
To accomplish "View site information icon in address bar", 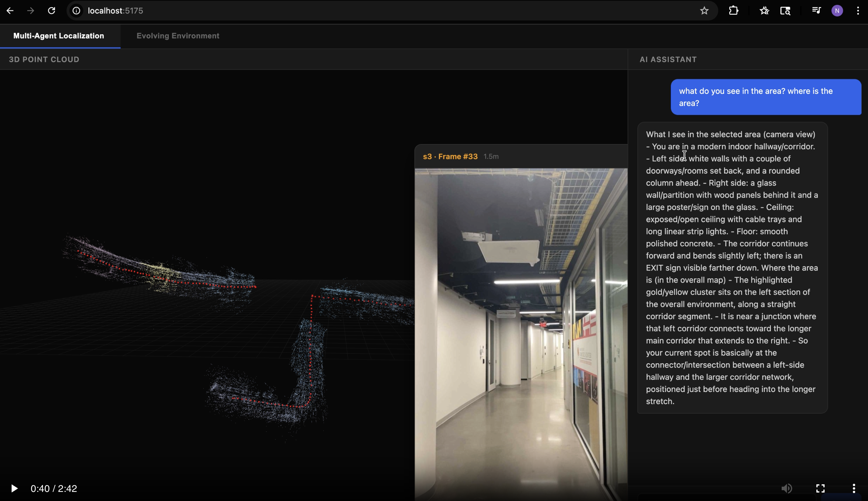I will pos(76,10).
